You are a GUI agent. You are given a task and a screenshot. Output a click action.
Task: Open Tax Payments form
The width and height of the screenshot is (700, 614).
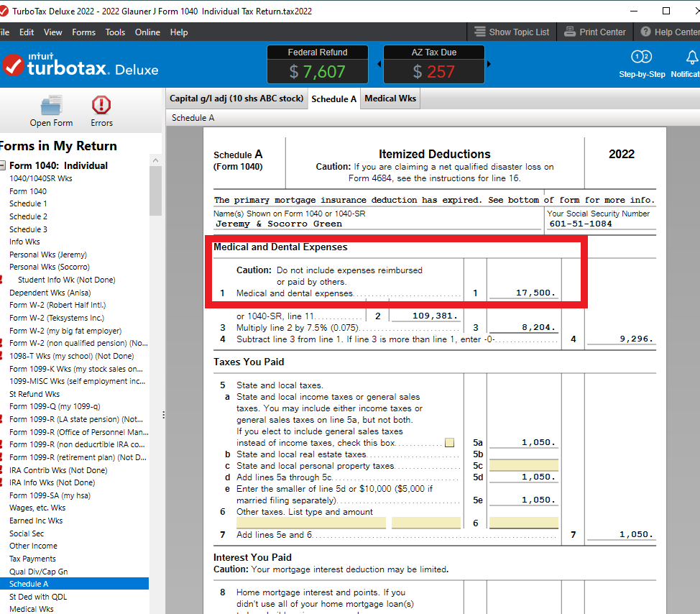coord(32,559)
